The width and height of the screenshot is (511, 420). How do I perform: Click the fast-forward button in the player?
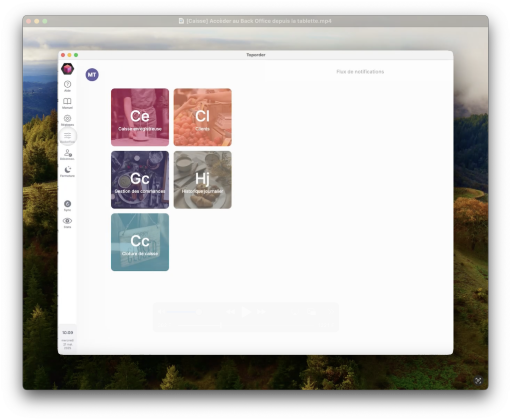click(261, 312)
